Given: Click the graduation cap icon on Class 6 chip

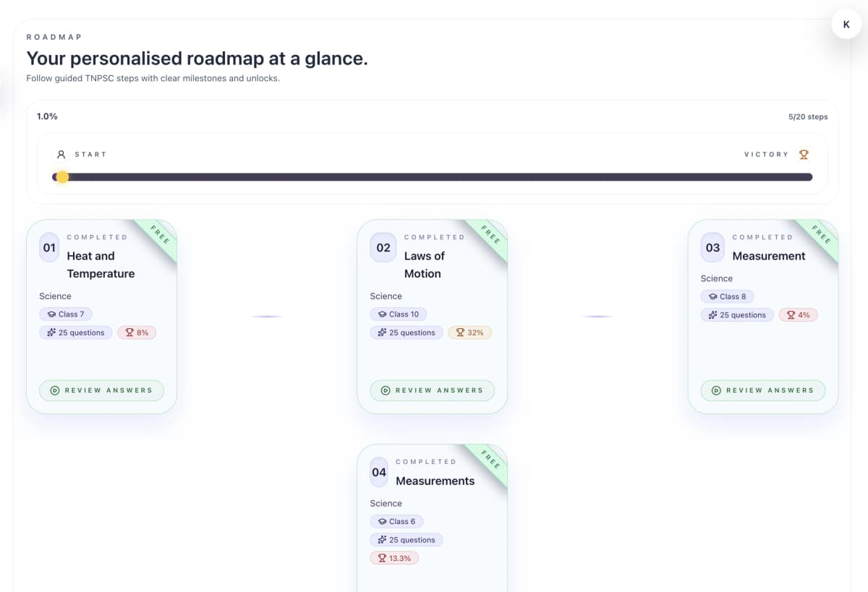Looking at the screenshot, I should click(382, 521).
